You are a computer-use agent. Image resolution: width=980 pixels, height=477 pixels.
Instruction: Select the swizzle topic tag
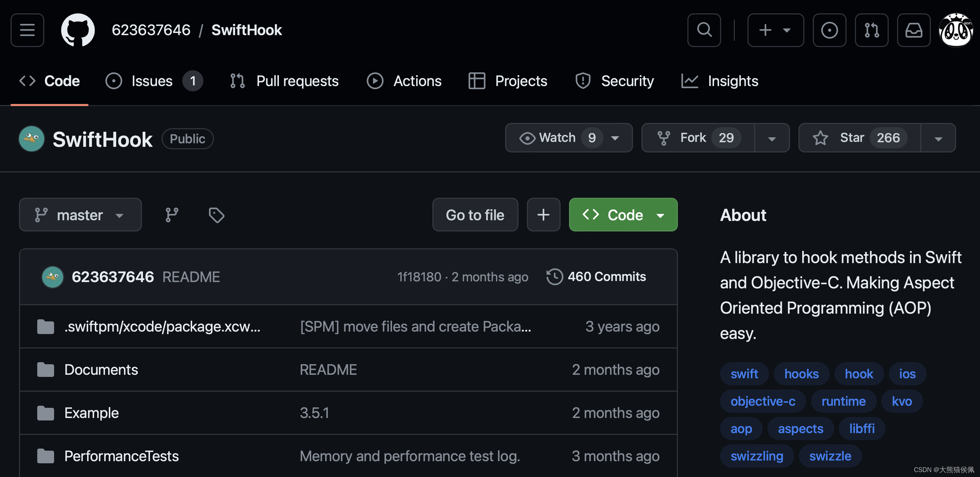tap(830, 456)
